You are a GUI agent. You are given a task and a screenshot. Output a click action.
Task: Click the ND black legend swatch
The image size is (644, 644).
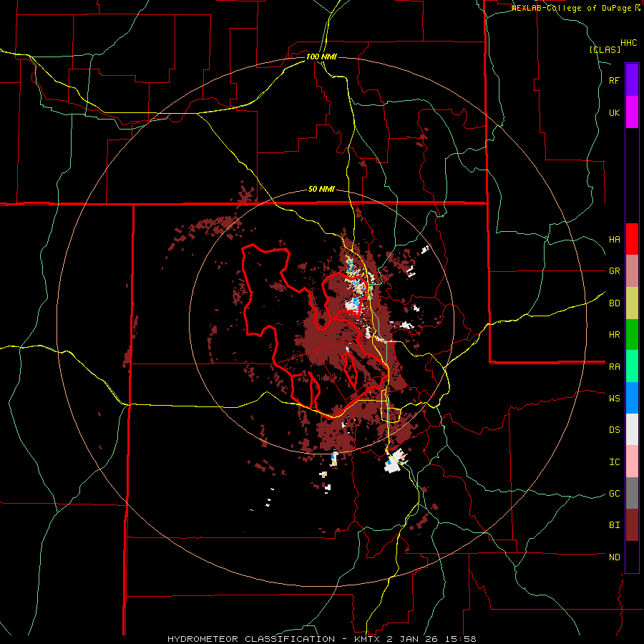(632, 557)
